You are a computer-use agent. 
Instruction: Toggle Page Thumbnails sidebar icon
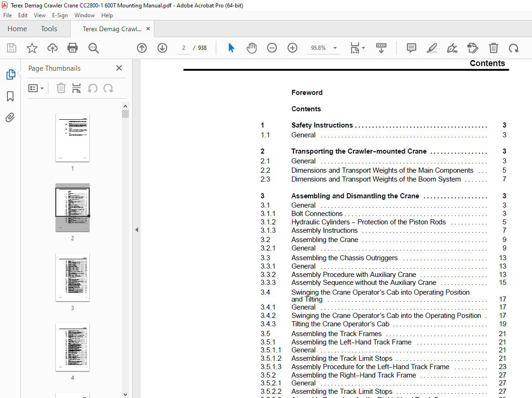(x=11, y=74)
